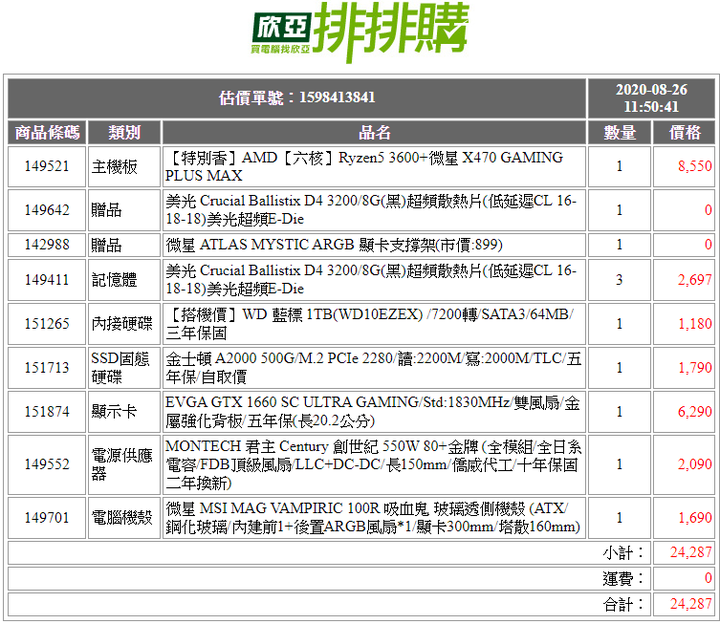Image resolution: width=720 pixels, height=624 pixels.
Task: Click the 品名 column header
Action: point(374,133)
